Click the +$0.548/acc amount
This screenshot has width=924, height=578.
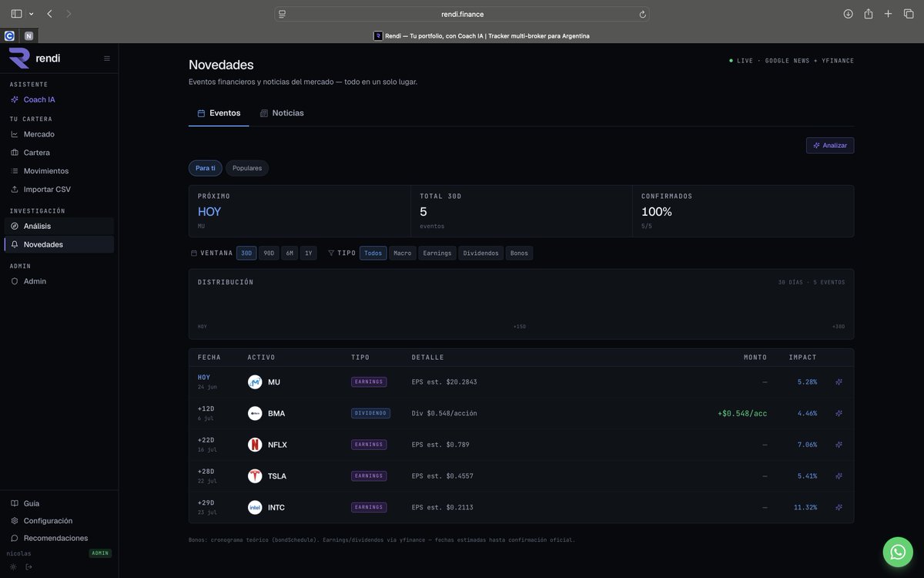tap(742, 414)
